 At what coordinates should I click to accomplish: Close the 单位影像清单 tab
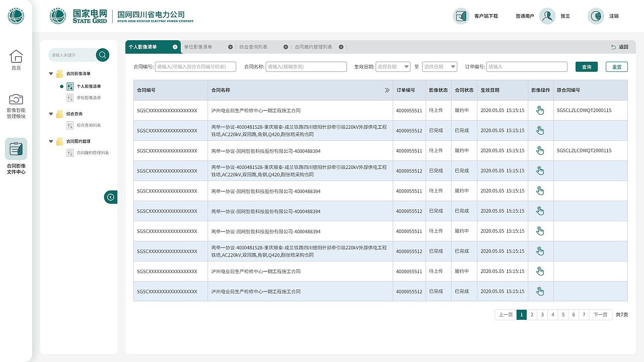coord(230,47)
